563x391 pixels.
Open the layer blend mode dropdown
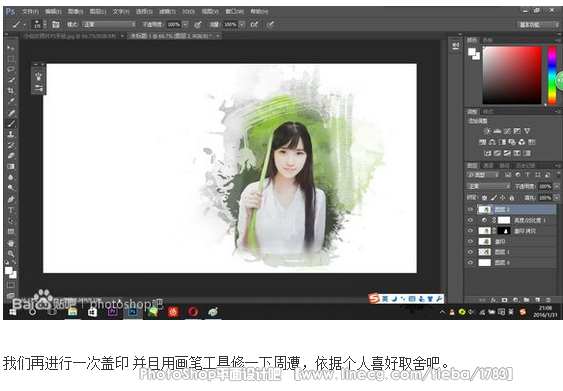(x=489, y=186)
